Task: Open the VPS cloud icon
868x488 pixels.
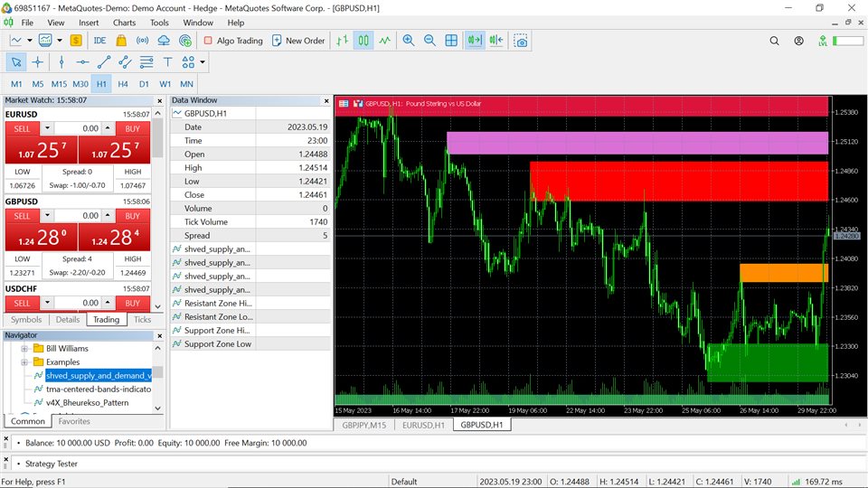Action: click(x=164, y=41)
